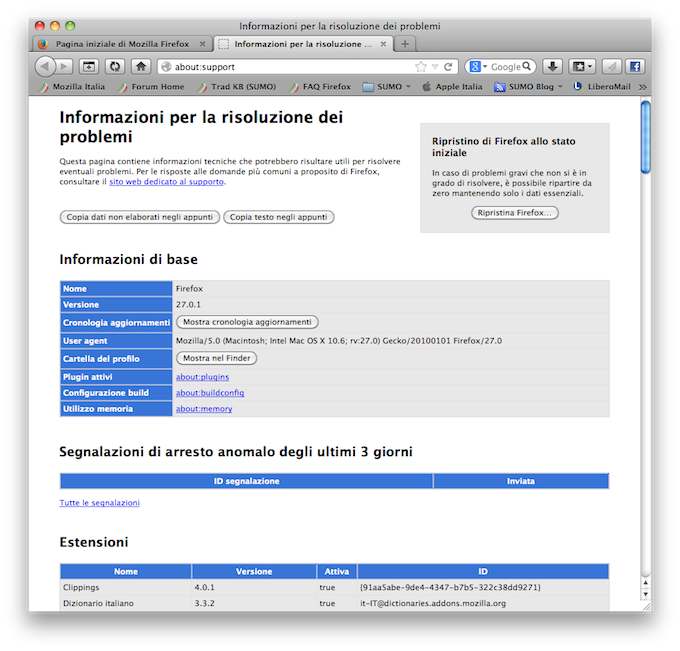The width and height of the screenshot is (680, 651).
Task: Open the about:memory link
Action: tap(204, 409)
